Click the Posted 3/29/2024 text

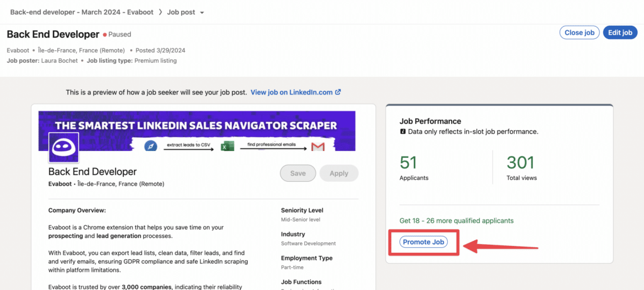point(160,50)
